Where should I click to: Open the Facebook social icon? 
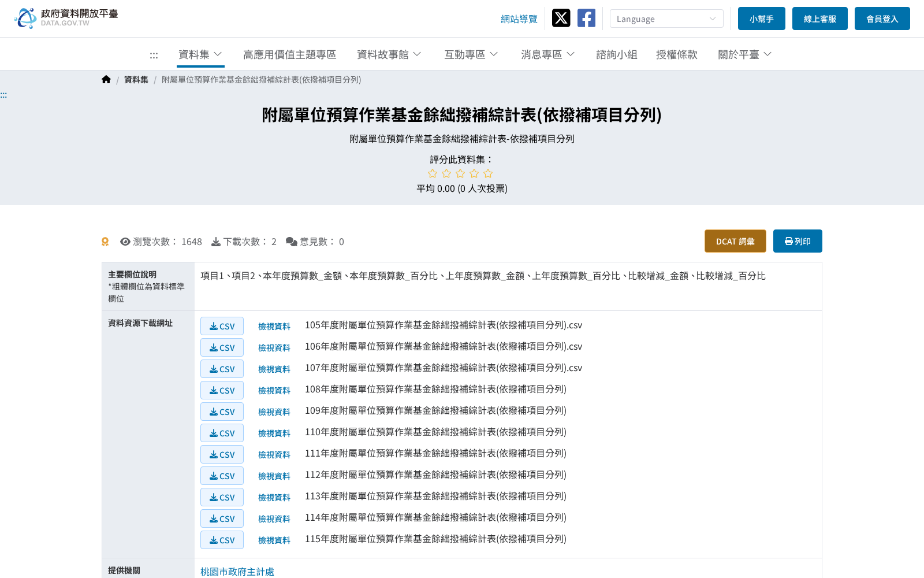(586, 18)
